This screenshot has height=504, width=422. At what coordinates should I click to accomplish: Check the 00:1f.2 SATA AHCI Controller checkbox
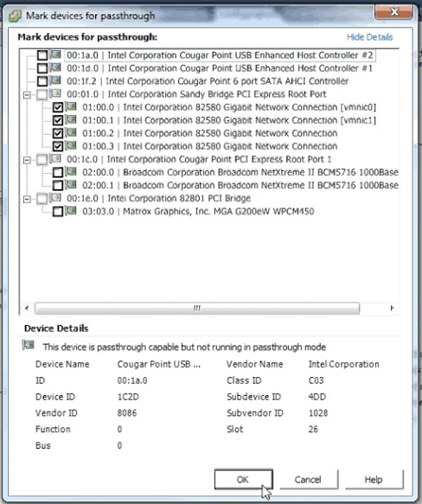pos(42,81)
